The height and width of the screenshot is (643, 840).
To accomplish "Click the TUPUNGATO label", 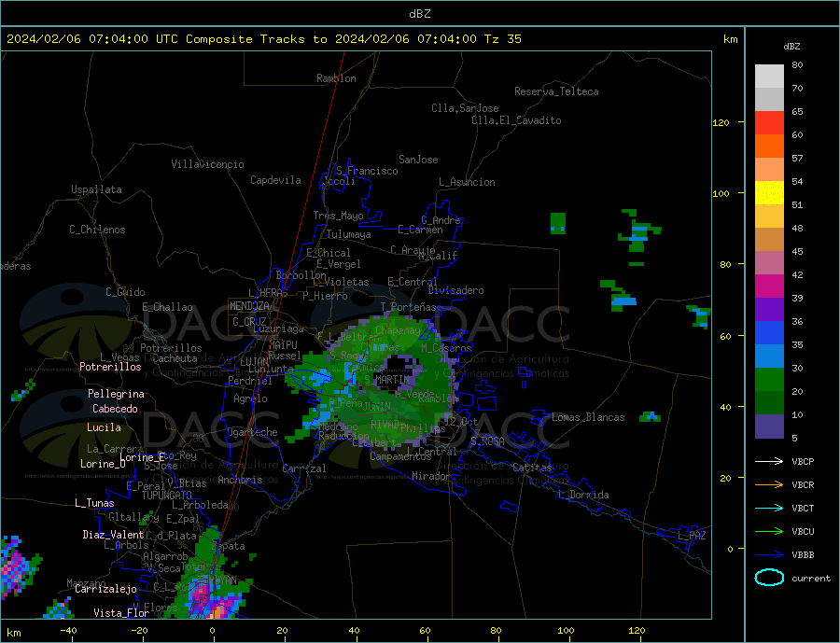I will 167,496.
